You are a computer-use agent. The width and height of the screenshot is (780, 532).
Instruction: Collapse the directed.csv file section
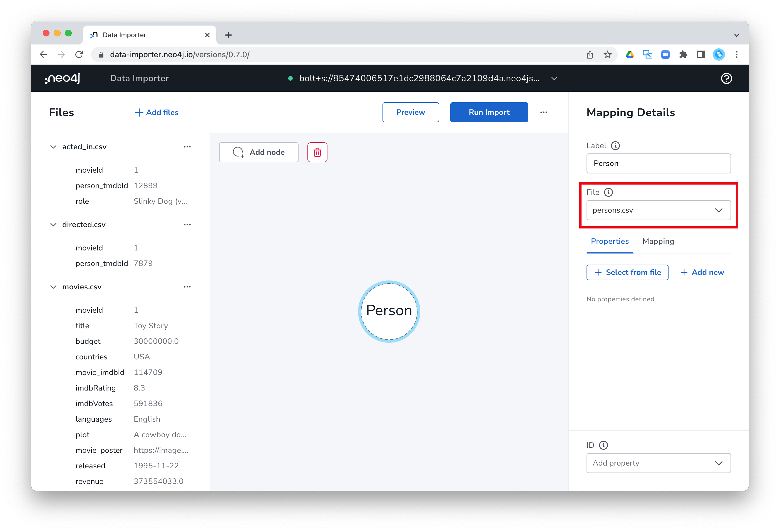tap(53, 225)
